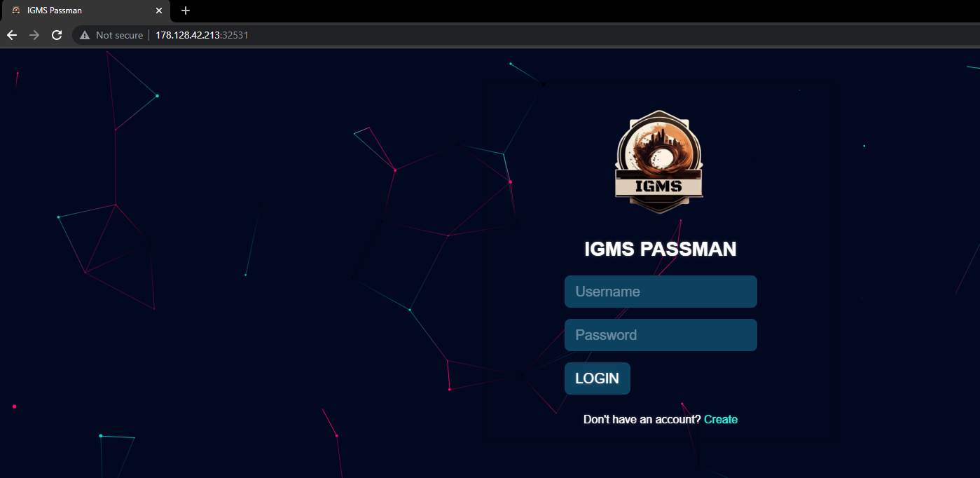
Task: Click the IGMS Passman tab favicon
Action: (15, 11)
